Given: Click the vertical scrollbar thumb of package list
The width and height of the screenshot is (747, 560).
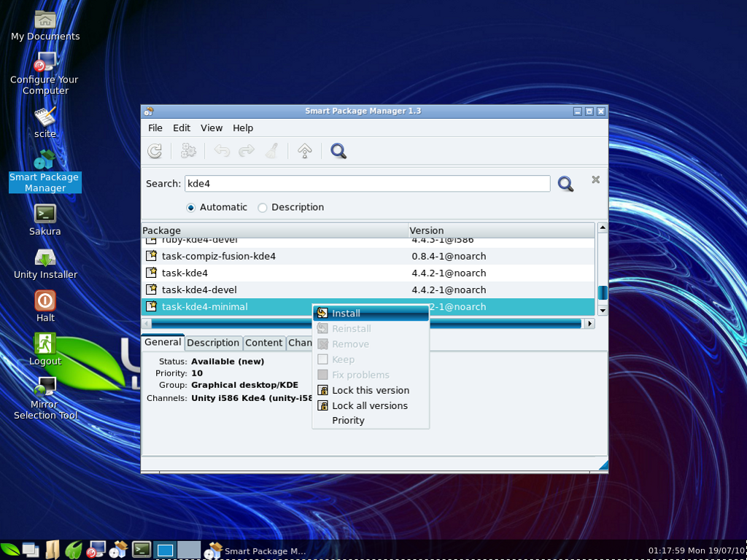Looking at the screenshot, I should click(x=603, y=292).
